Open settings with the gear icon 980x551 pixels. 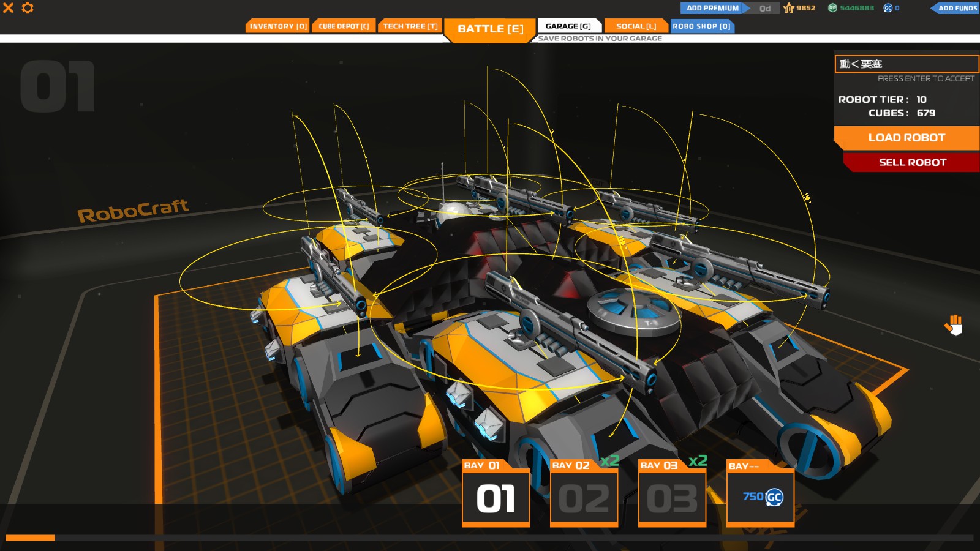(x=28, y=8)
